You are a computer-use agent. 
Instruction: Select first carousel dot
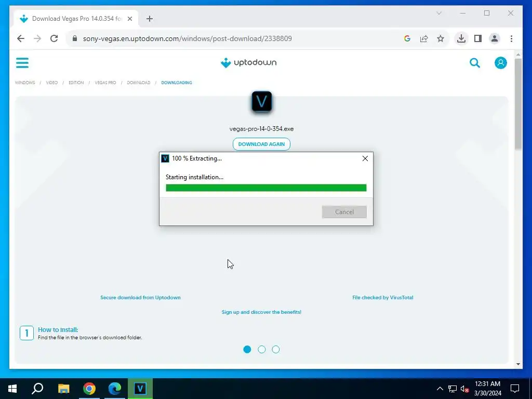pyautogui.click(x=247, y=349)
